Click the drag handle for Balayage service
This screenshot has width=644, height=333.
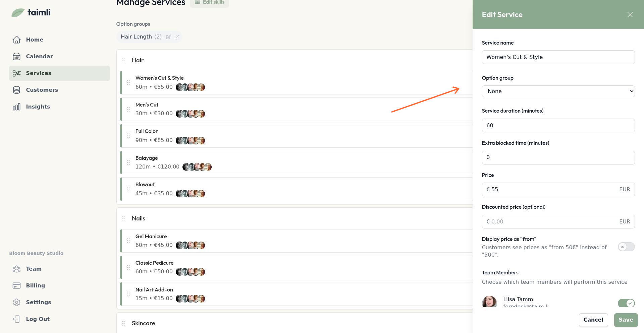[128, 162]
